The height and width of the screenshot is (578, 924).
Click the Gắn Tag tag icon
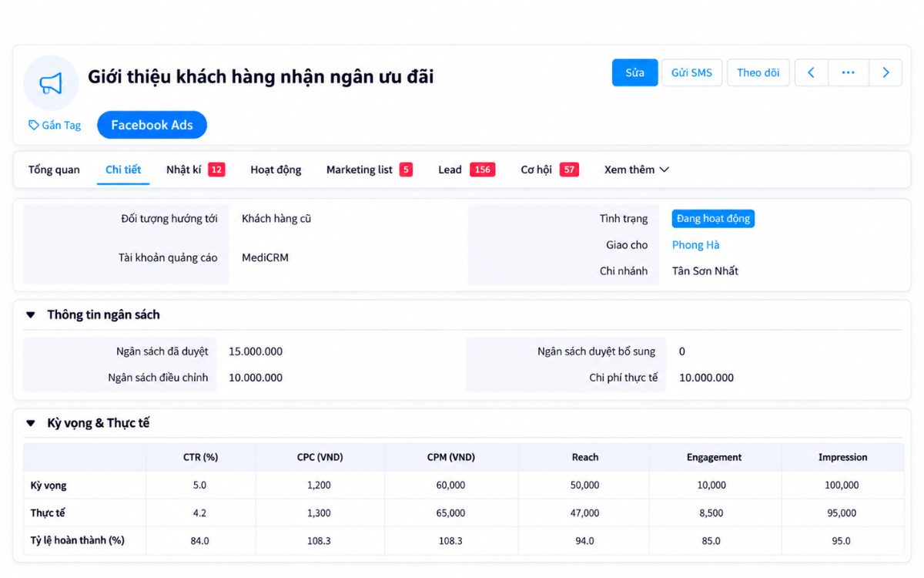pos(33,125)
